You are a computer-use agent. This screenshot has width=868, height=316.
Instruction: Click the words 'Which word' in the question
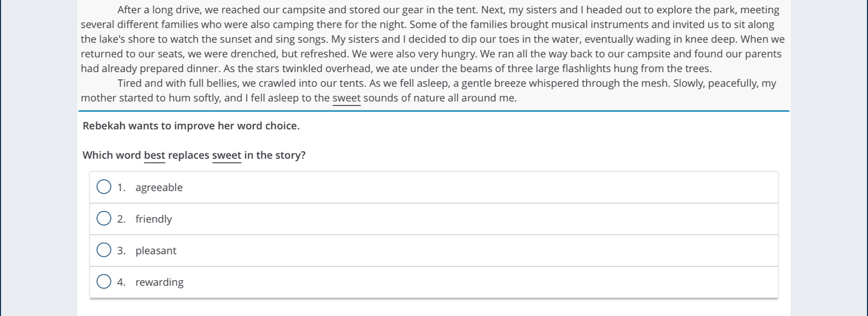[x=112, y=155]
